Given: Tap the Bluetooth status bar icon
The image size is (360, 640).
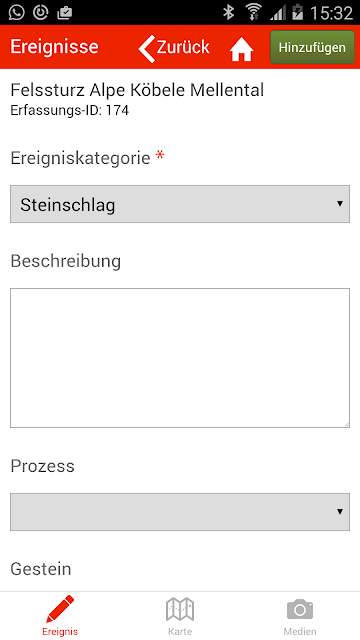Looking at the screenshot, I should [228, 13].
